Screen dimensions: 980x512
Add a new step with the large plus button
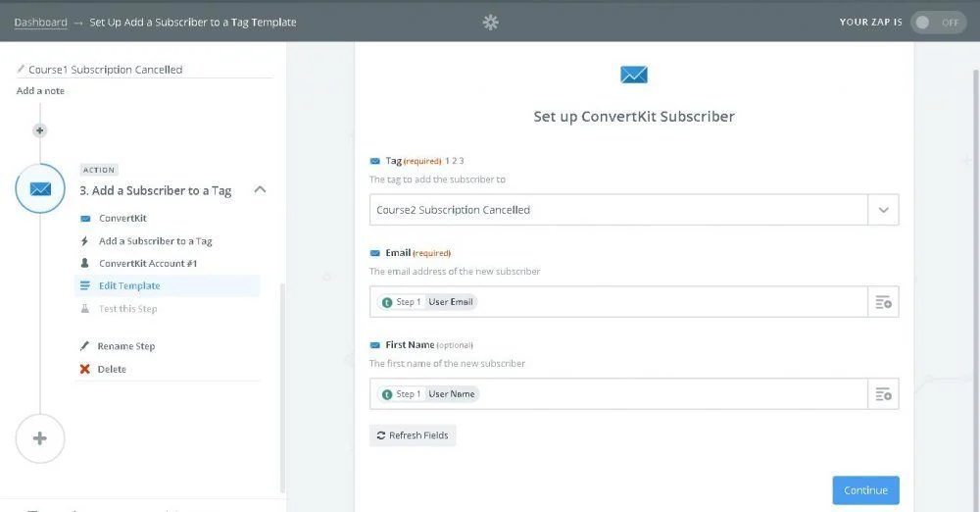click(40, 438)
